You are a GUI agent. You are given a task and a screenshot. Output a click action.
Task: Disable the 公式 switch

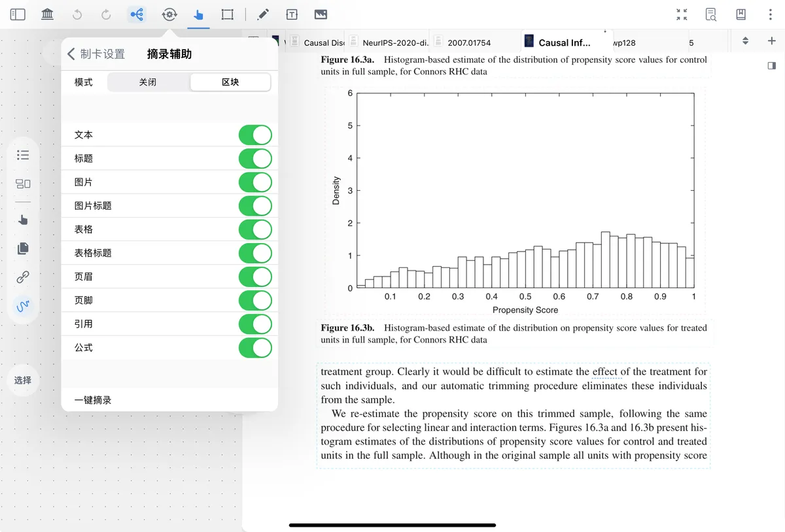coord(255,348)
